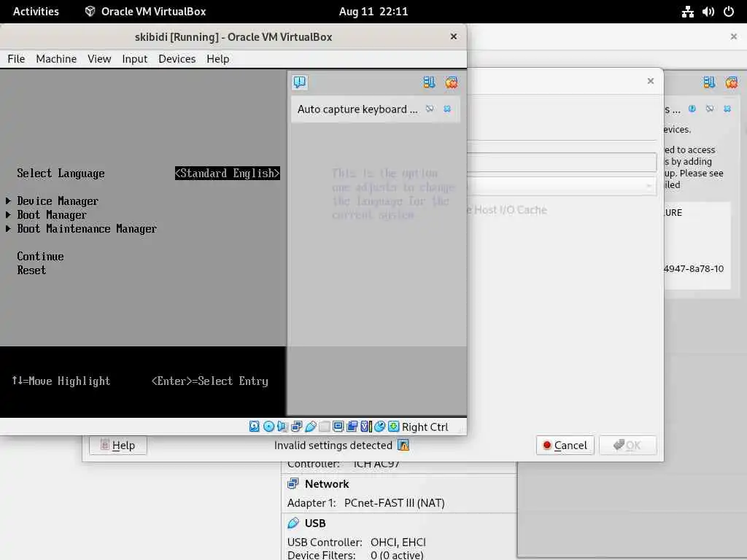The height and width of the screenshot is (560, 747).
Task: Click the Invalid settings detected text
Action: [333, 446]
